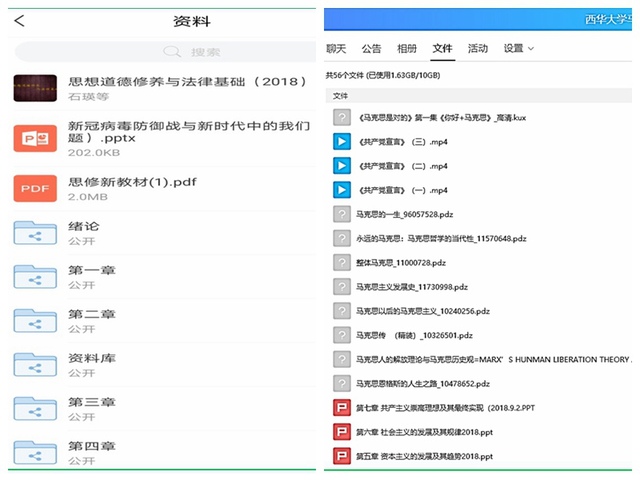Open the 思修新教材(1).pdf icon
640x480 pixels.
point(35,188)
